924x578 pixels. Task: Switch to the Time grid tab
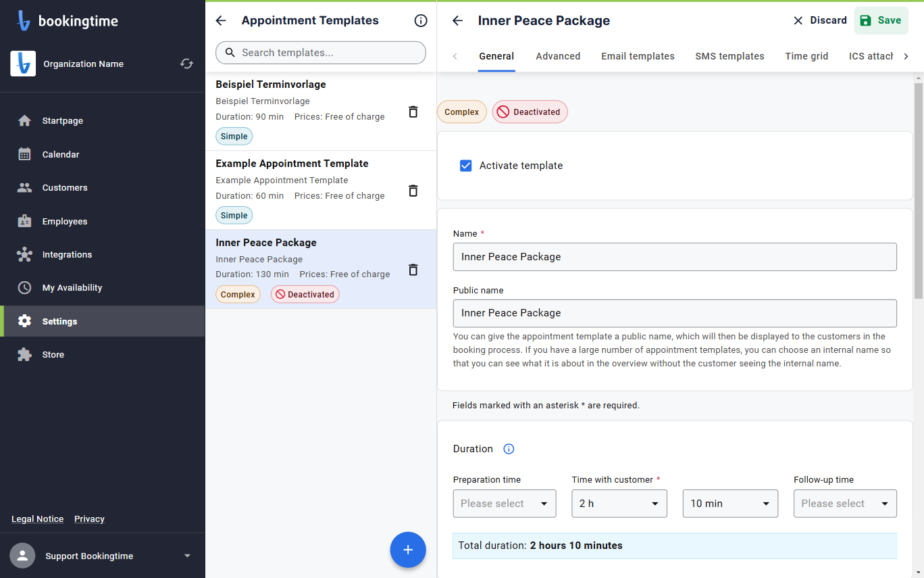tap(806, 56)
